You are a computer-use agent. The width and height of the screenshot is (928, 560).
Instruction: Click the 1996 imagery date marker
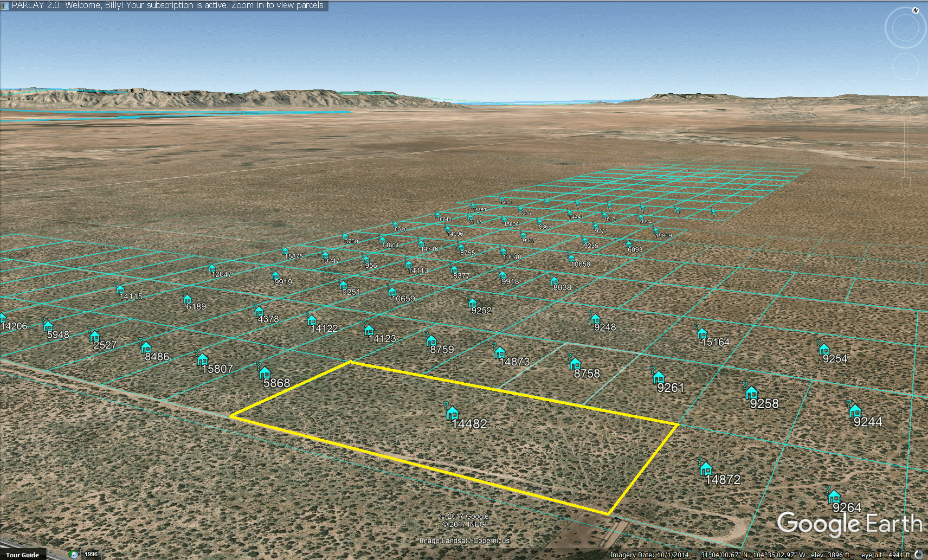pyautogui.click(x=90, y=554)
